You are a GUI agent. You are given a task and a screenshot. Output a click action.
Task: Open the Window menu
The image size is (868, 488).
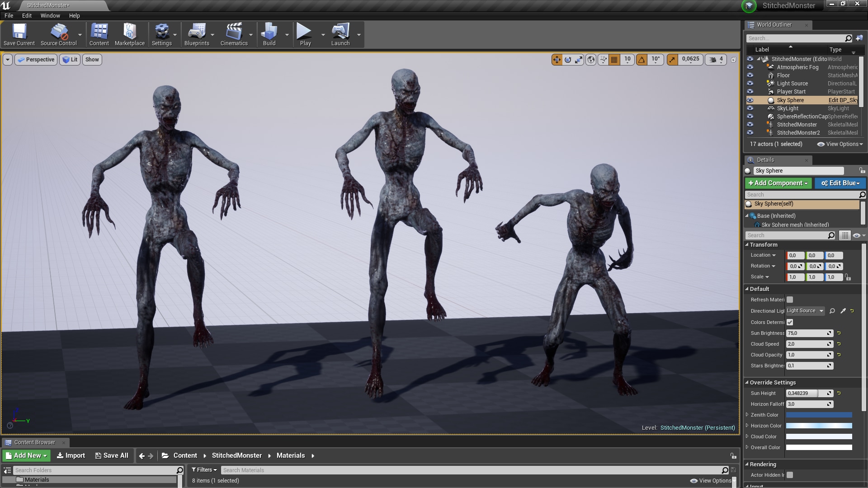pyautogui.click(x=50, y=15)
